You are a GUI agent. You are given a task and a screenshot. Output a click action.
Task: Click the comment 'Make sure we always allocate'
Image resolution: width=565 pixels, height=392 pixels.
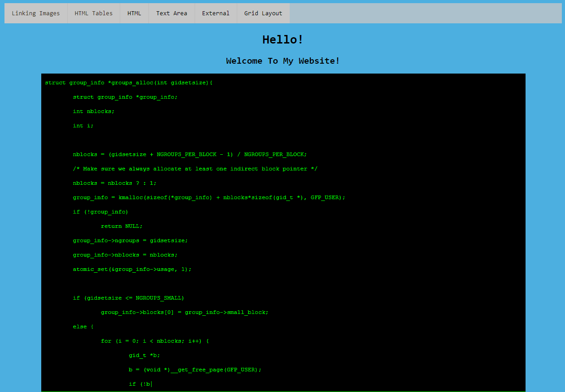pyautogui.click(x=195, y=169)
